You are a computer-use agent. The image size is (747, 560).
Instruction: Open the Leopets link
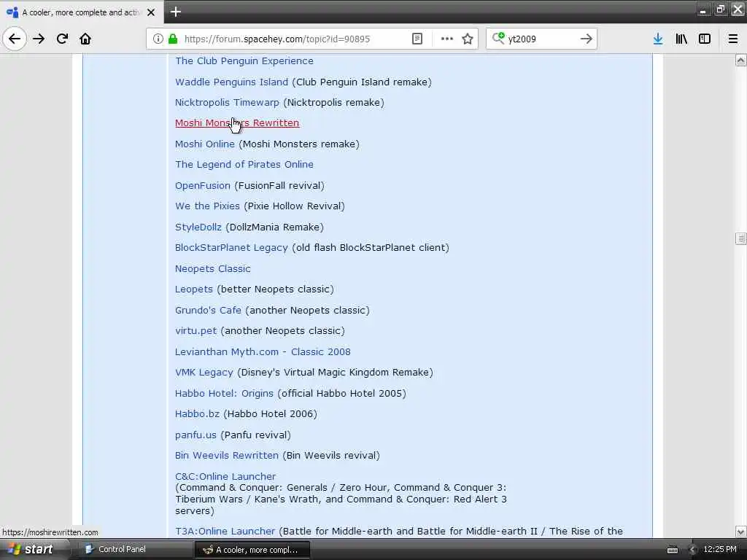[193, 289]
